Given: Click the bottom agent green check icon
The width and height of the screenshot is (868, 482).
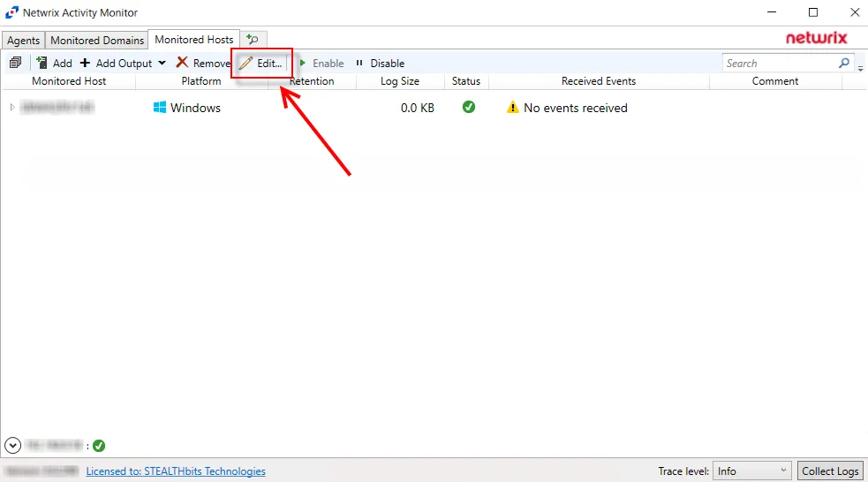Looking at the screenshot, I should (x=99, y=446).
